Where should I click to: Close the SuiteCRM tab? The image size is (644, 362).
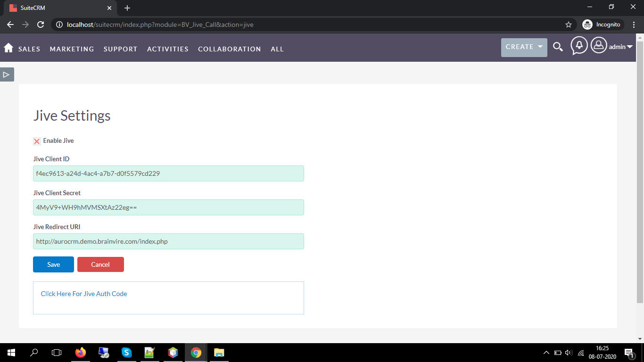coord(109,8)
